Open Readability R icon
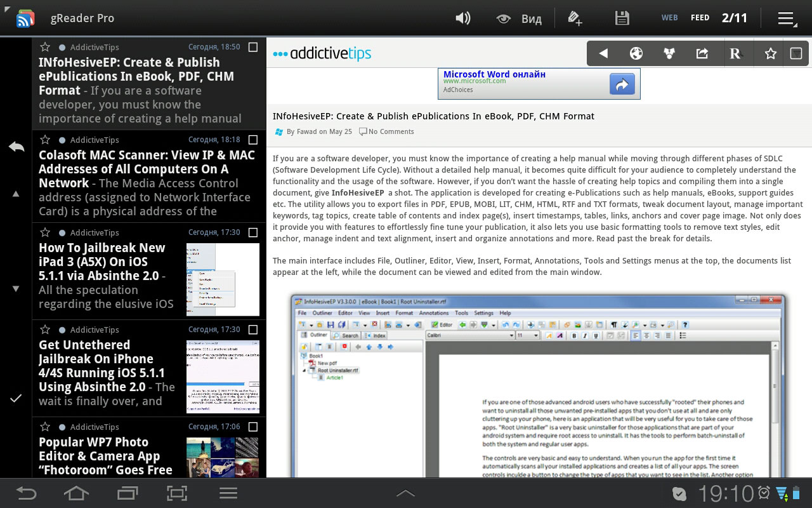This screenshot has height=508, width=812. click(x=735, y=54)
